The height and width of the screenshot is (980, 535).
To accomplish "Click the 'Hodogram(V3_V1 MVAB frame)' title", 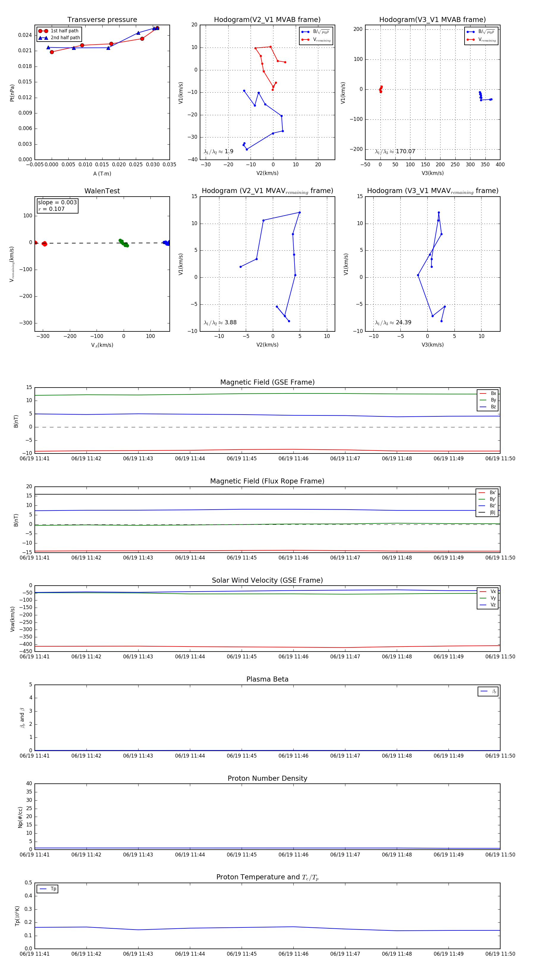I will (x=432, y=20).
